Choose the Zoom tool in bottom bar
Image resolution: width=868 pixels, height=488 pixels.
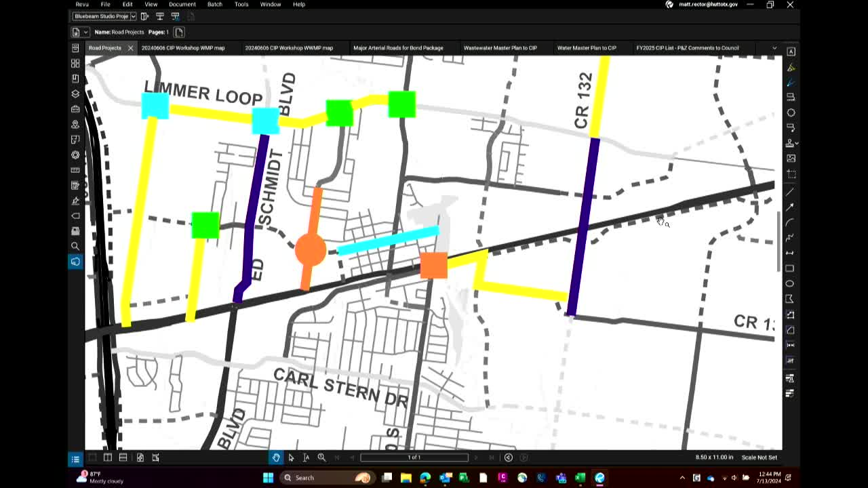click(321, 457)
